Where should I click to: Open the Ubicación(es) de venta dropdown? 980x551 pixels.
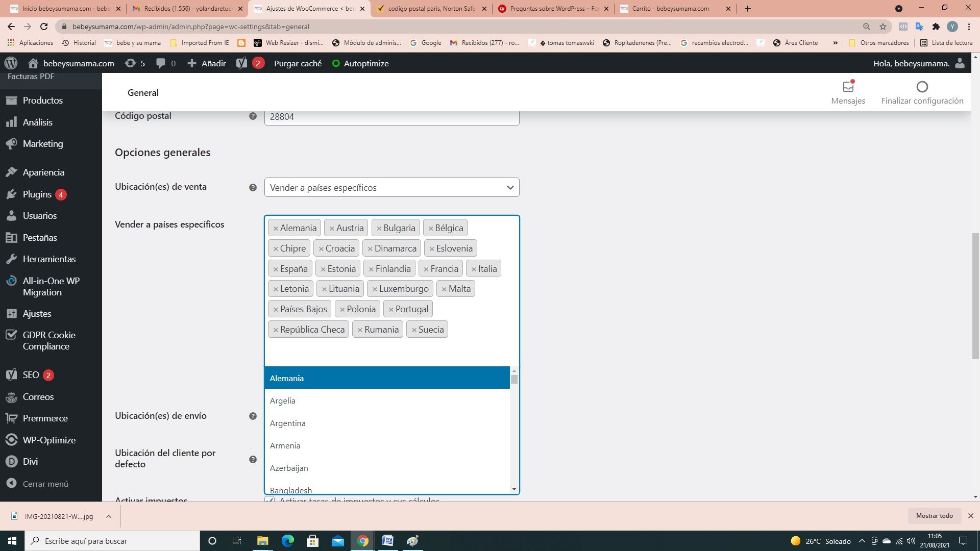click(x=391, y=187)
